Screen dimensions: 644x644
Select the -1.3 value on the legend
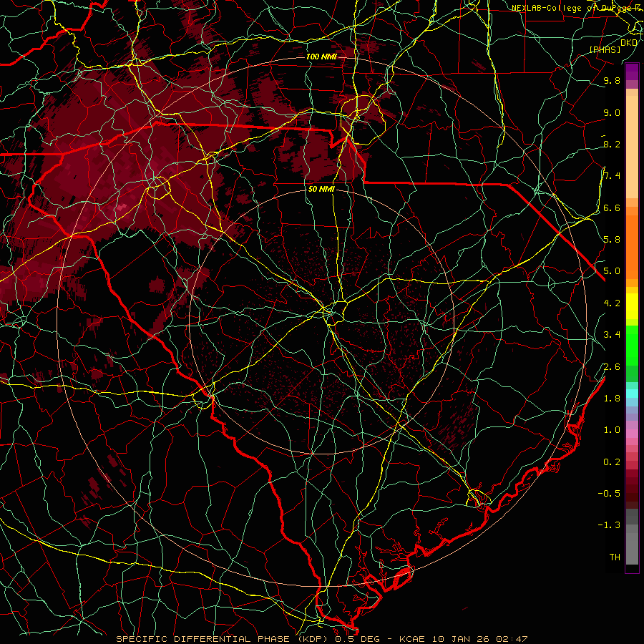609,525
